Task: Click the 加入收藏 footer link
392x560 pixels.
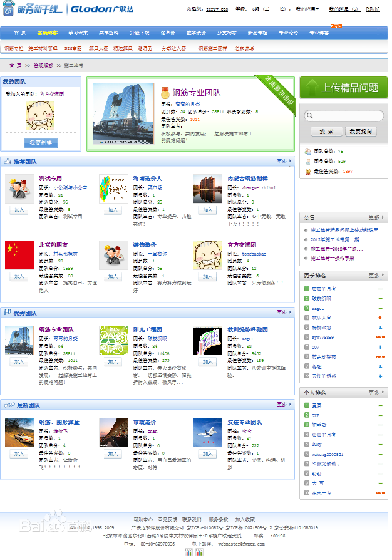Action: point(245,519)
